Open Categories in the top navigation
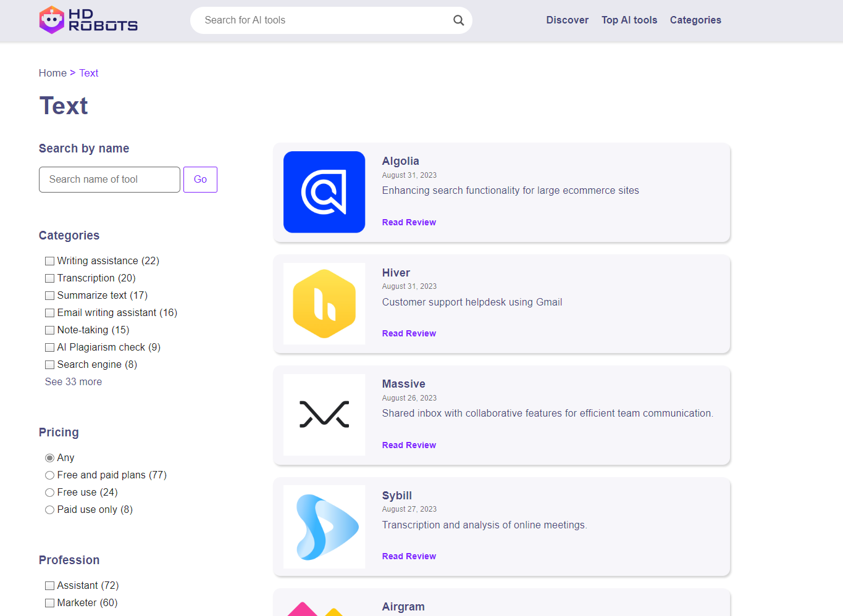 695,20
